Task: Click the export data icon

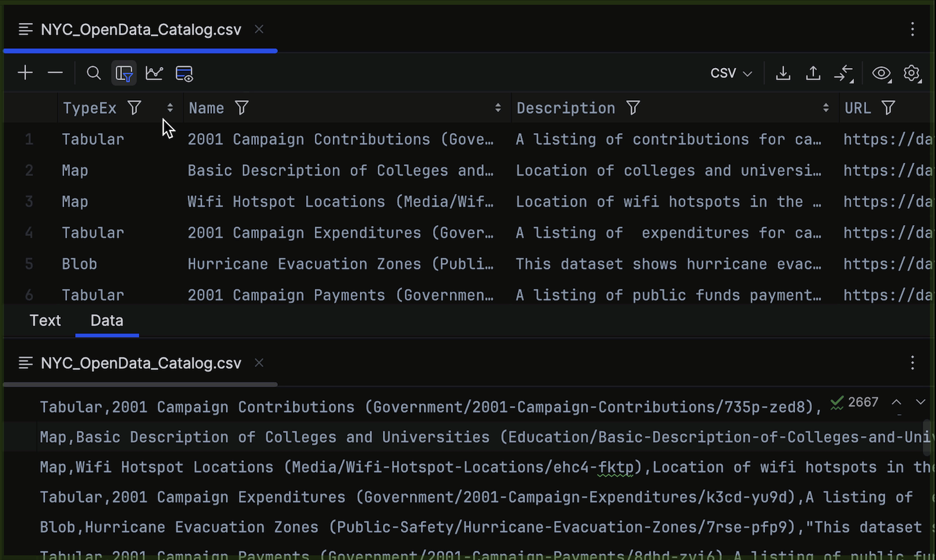Action: tap(813, 73)
